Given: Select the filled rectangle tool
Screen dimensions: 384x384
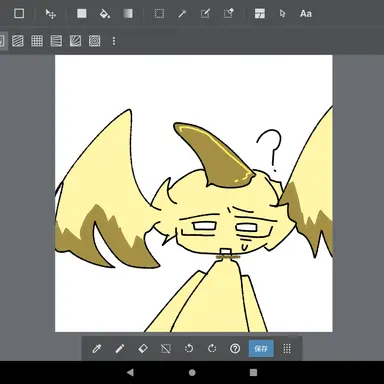Looking at the screenshot, I should (x=82, y=14).
